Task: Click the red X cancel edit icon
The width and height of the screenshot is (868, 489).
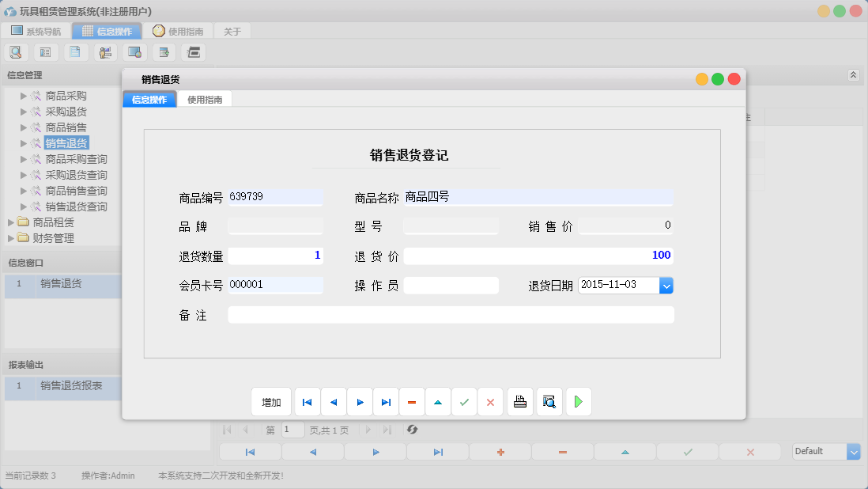Action: pyautogui.click(x=490, y=401)
